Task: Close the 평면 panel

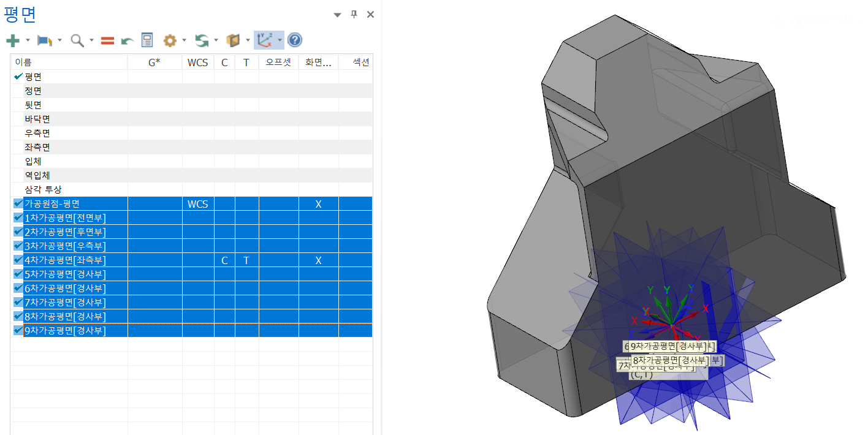Action: pos(370,15)
